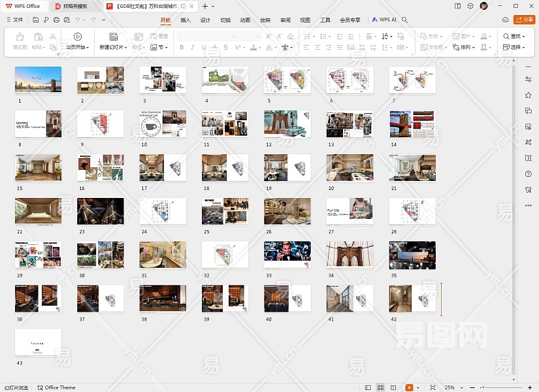Click the WPS AI button
Image resolution: width=539 pixels, height=392 pixels.
tap(385, 20)
